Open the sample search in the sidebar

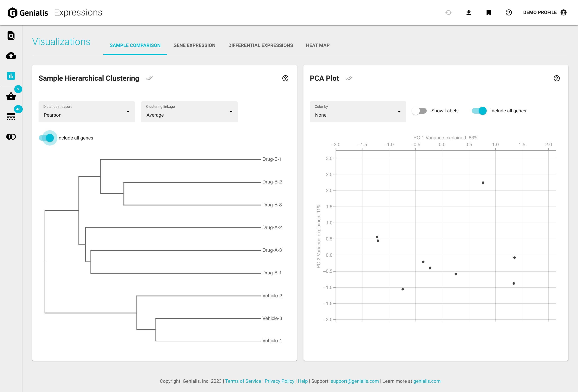coord(11,35)
